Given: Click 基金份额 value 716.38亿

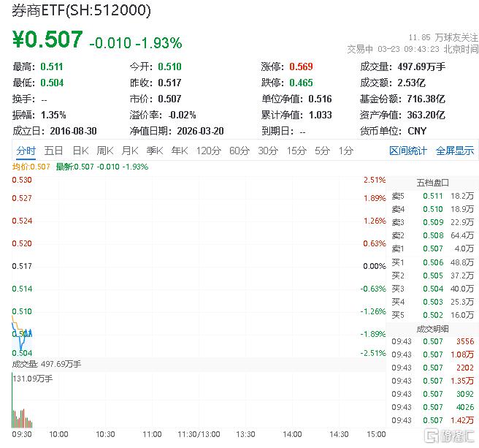Looking at the screenshot, I should pos(426,99).
